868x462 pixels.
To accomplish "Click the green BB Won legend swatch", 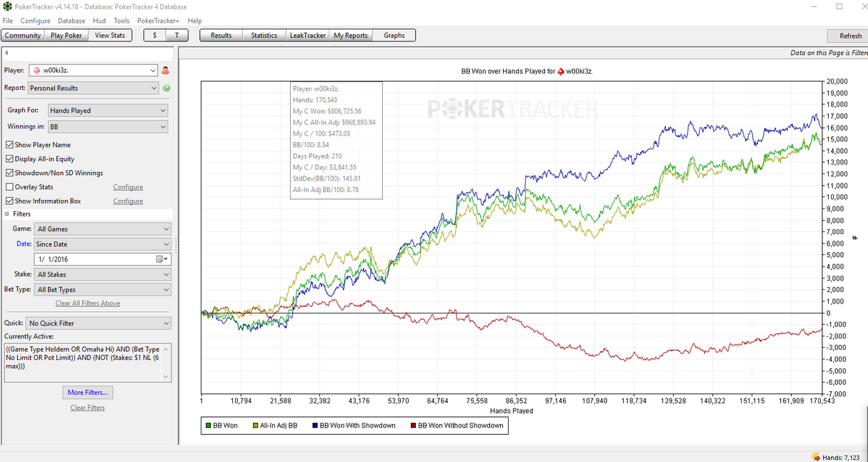I will click(208, 426).
